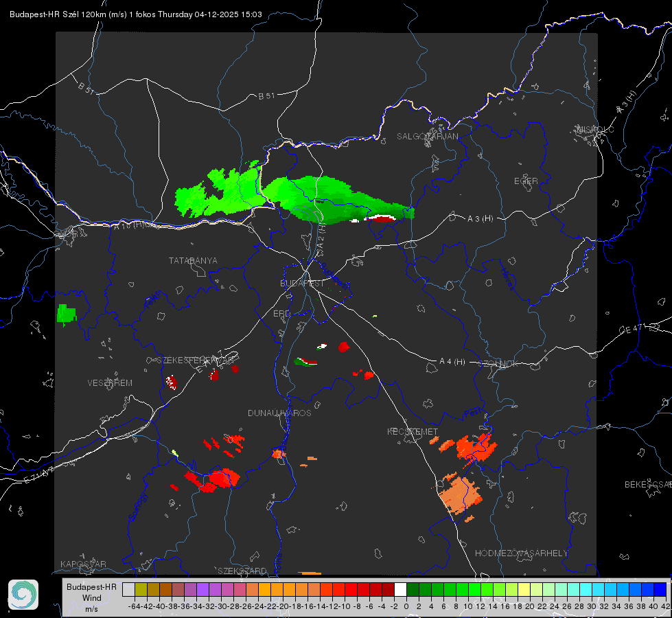Click the SZEKESFEHERVAR city label
The width and height of the screenshot is (672, 618).
pyautogui.click(x=195, y=360)
